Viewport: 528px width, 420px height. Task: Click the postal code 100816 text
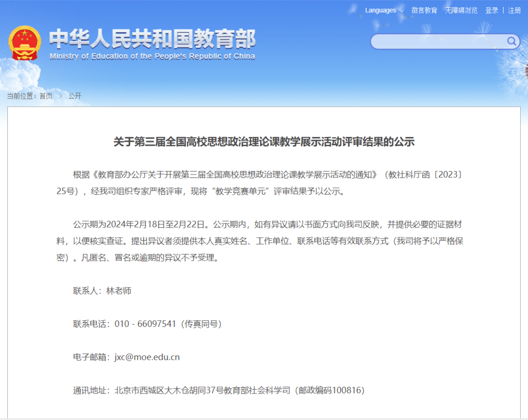[x=346, y=390]
